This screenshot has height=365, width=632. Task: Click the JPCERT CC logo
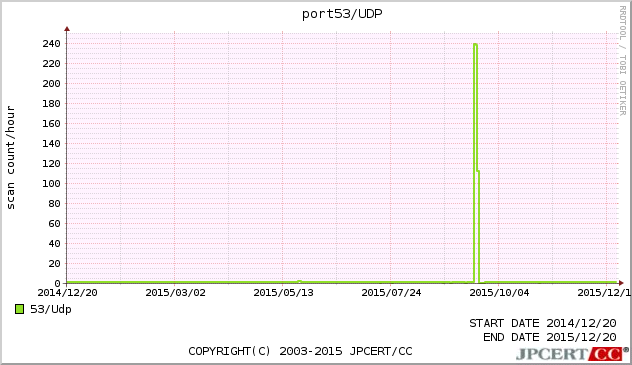coord(572,354)
